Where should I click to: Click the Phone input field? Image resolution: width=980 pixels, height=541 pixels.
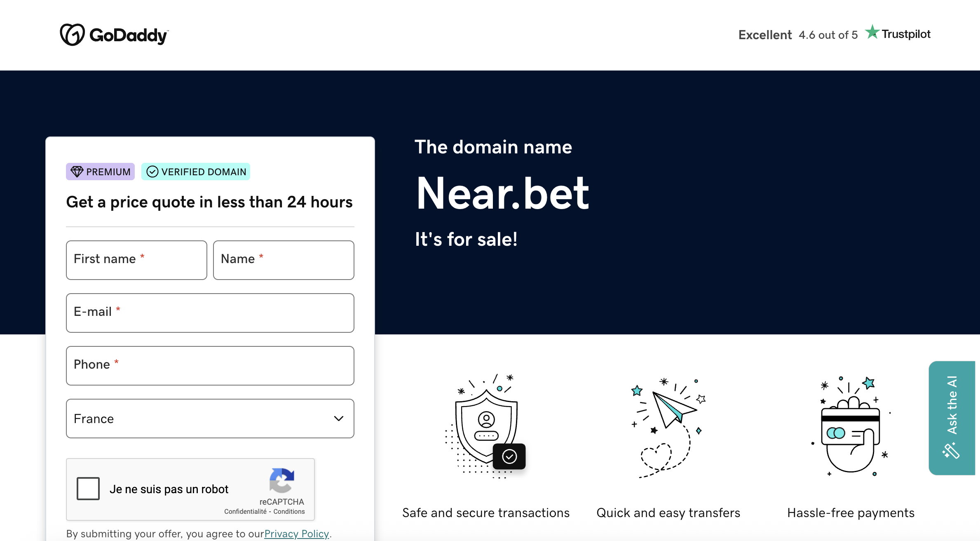pos(210,366)
